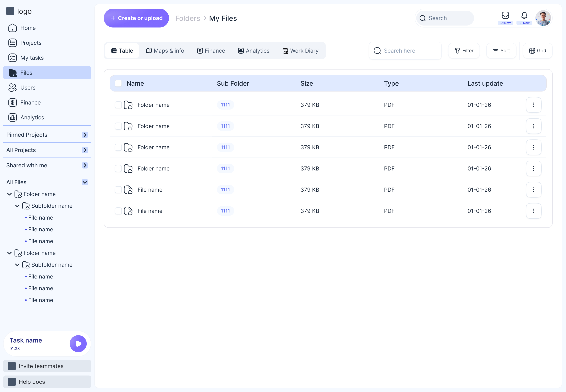Screen dimensions: 566x392
Task: Click the logo in the sidebar
Action: [x=19, y=11]
